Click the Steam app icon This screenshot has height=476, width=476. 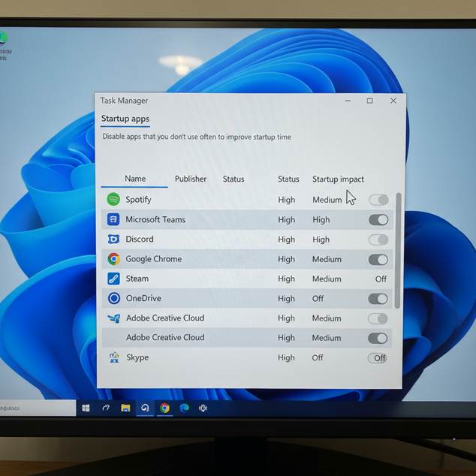click(x=113, y=279)
